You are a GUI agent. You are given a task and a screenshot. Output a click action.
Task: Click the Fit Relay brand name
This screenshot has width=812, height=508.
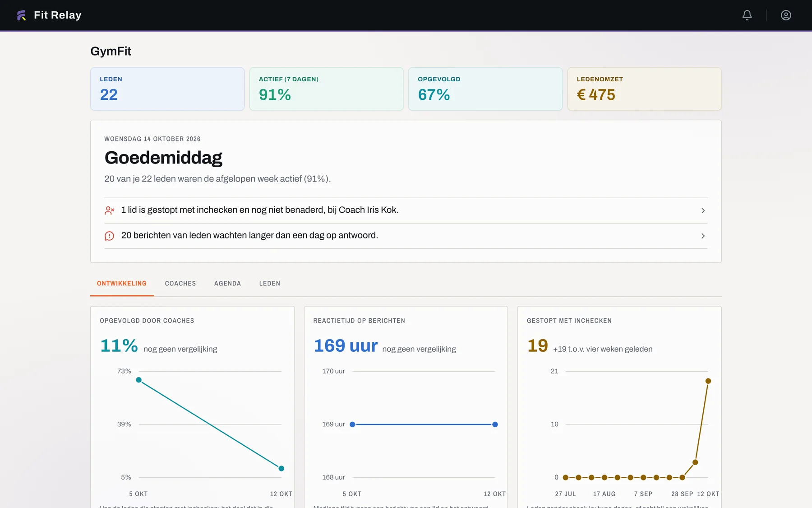click(58, 15)
